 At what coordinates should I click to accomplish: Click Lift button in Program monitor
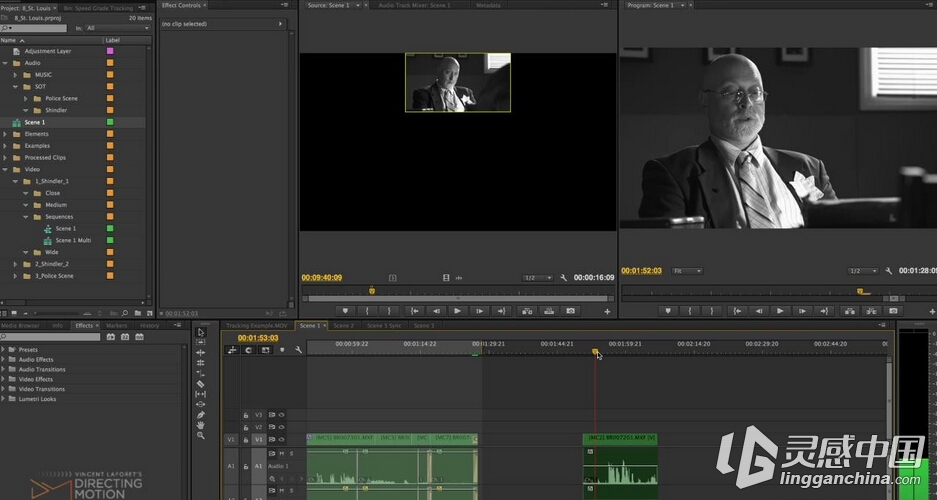point(849,311)
